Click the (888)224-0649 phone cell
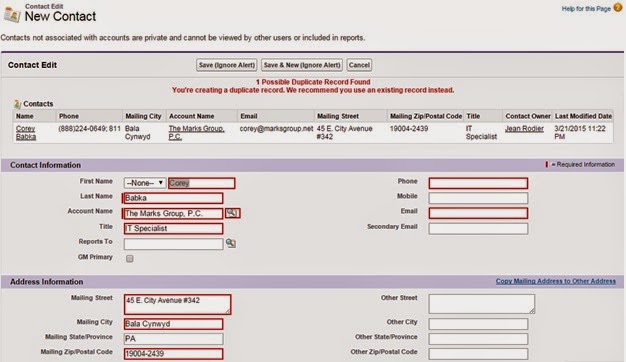This screenshot has width=626, height=362. pos(89,129)
